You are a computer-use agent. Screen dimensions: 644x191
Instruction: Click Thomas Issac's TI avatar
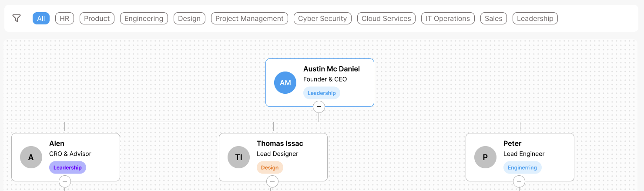click(238, 157)
